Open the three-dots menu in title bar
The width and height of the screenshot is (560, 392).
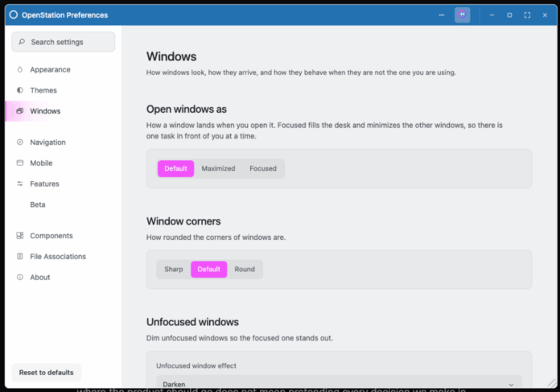pos(442,15)
